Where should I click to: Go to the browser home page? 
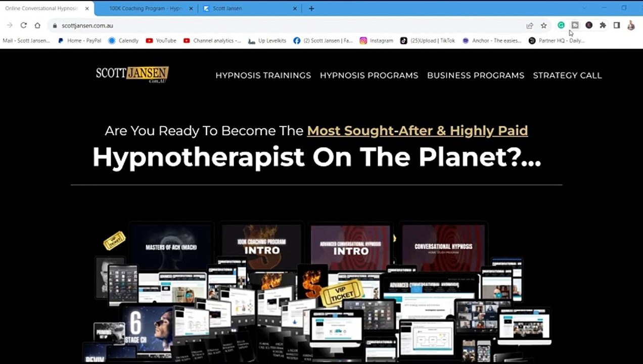[37, 25]
